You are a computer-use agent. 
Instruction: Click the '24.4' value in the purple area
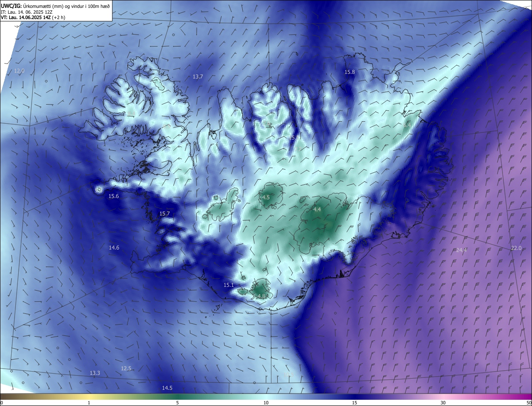pos(461,250)
